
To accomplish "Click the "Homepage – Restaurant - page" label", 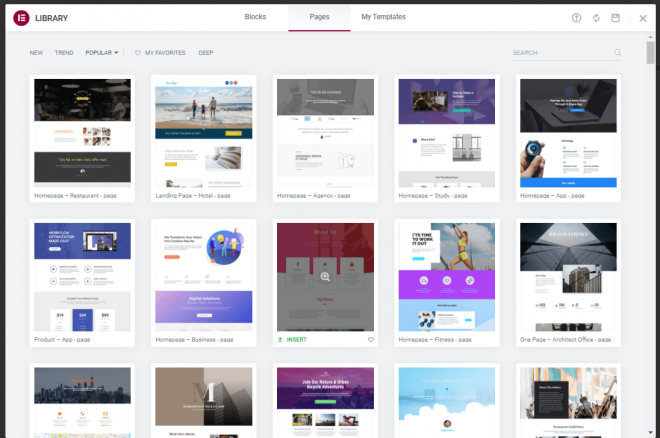I will [75, 196].
